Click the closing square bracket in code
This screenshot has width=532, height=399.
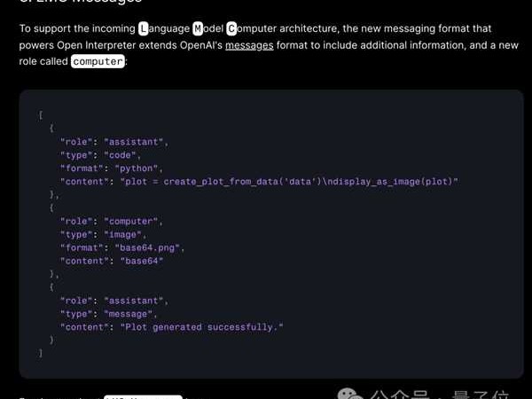pos(41,353)
